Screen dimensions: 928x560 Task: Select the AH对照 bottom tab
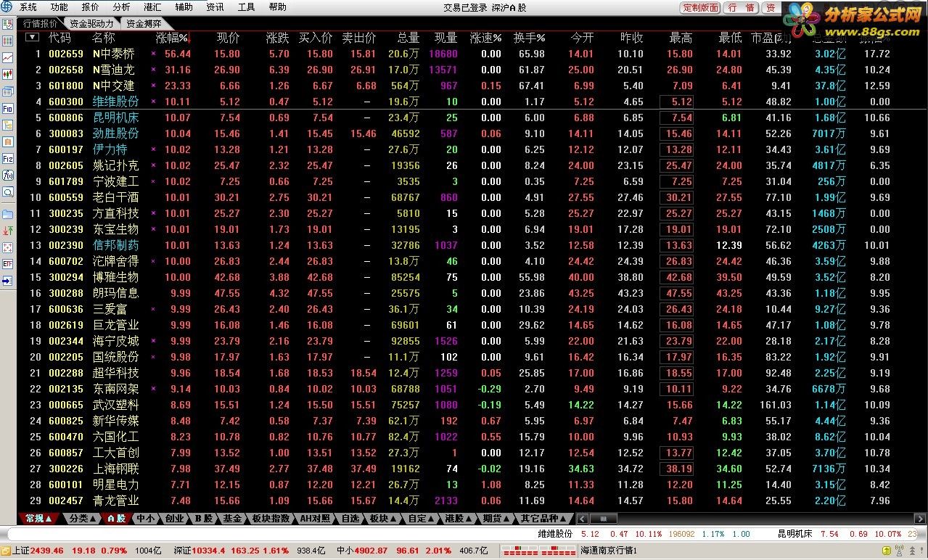[316, 519]
